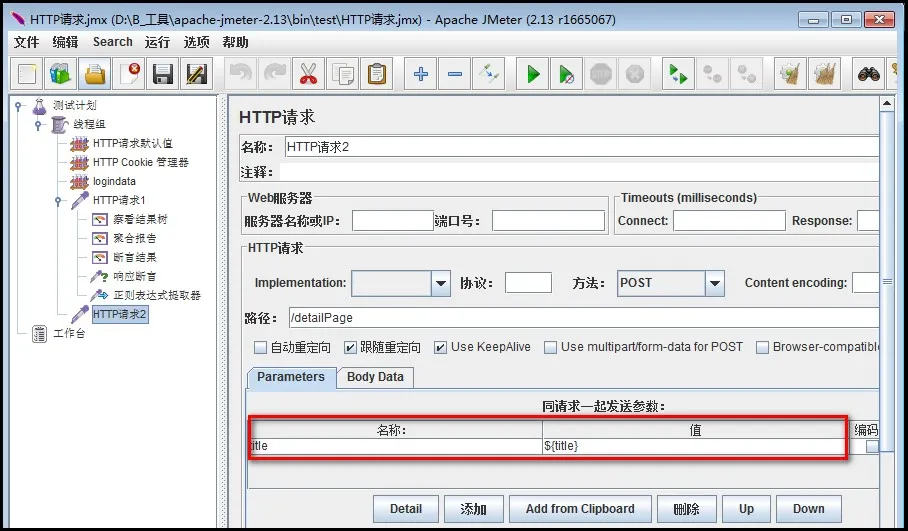Switch to the Body Data tab
This screenshot has width=908, height=531.
coord(375,377)
